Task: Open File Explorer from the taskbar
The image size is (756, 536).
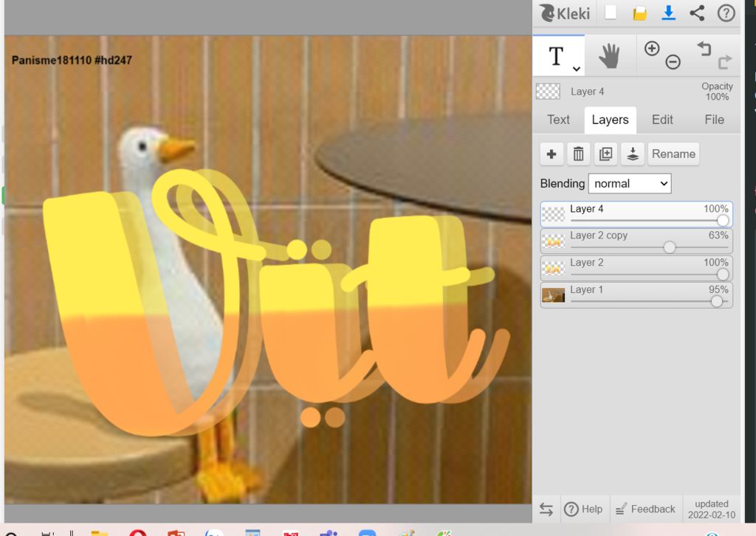Action: (100, 532)
